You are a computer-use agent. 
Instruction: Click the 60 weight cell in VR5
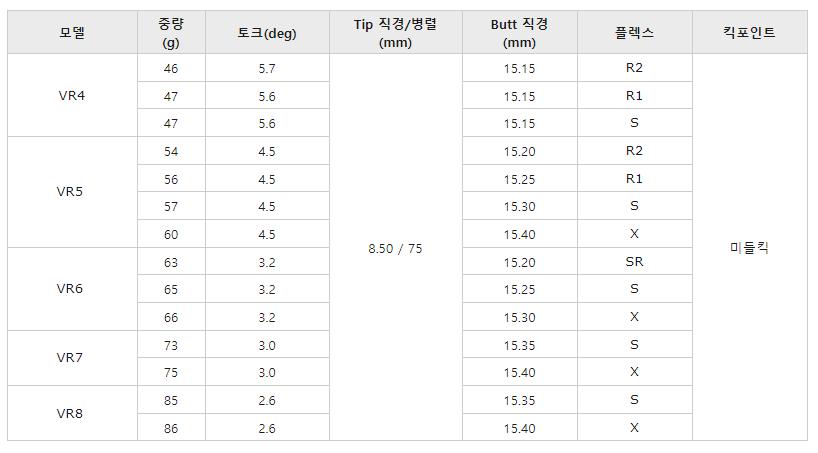170,234
